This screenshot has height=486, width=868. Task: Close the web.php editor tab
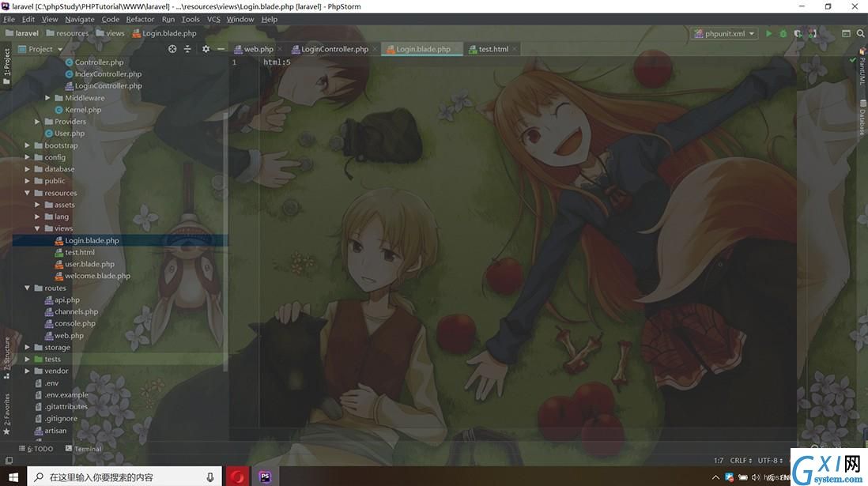280,49
